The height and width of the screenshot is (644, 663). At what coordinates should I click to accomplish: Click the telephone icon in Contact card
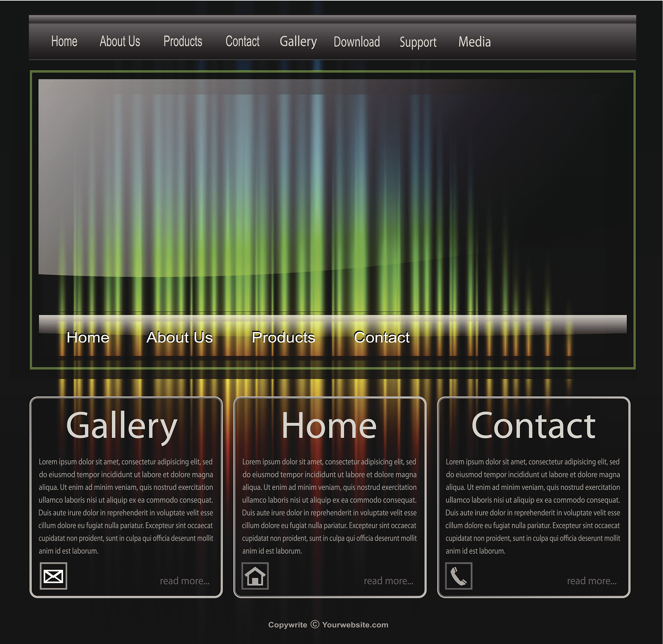pos(459,576)
